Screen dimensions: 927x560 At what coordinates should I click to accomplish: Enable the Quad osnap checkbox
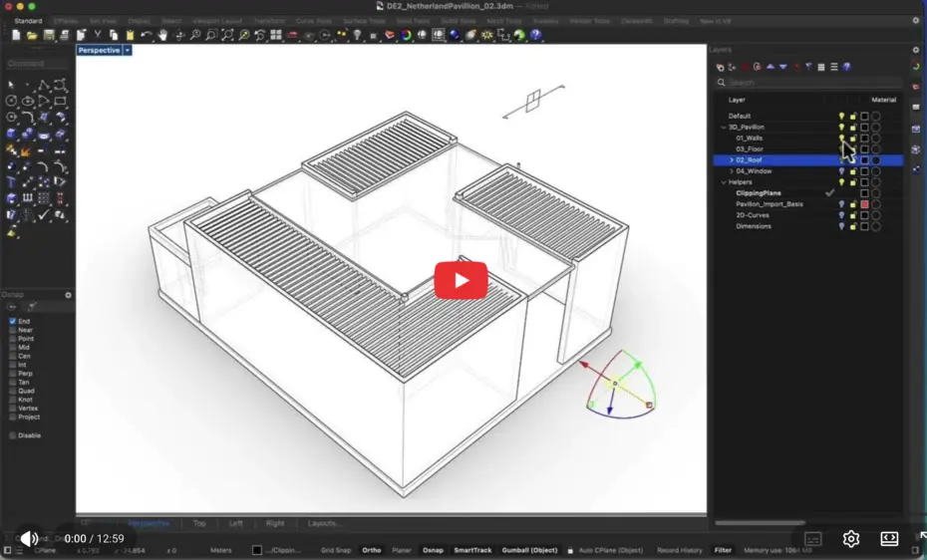click(x=12, y=391)
